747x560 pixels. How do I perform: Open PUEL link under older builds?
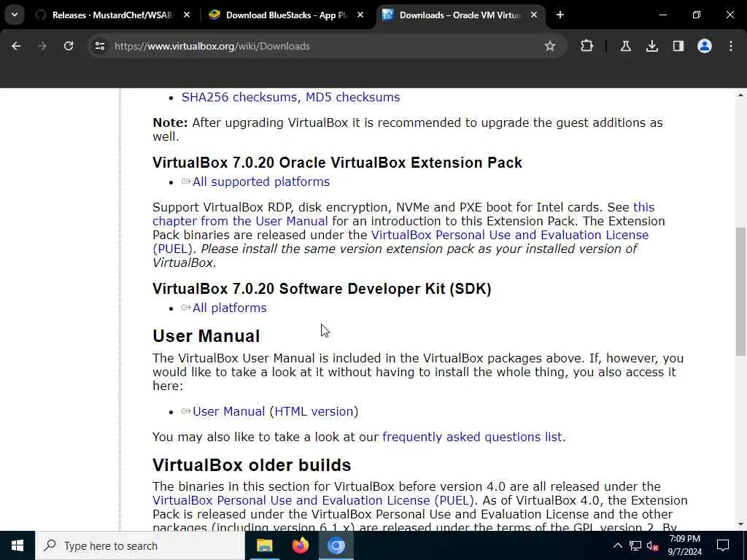click(313, 500)
